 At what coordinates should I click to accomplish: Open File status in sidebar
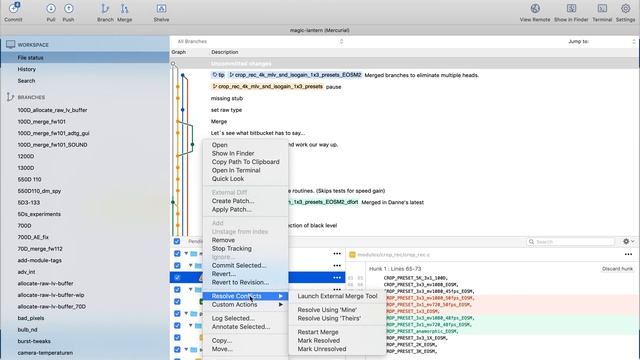click(x=85, y=58)
